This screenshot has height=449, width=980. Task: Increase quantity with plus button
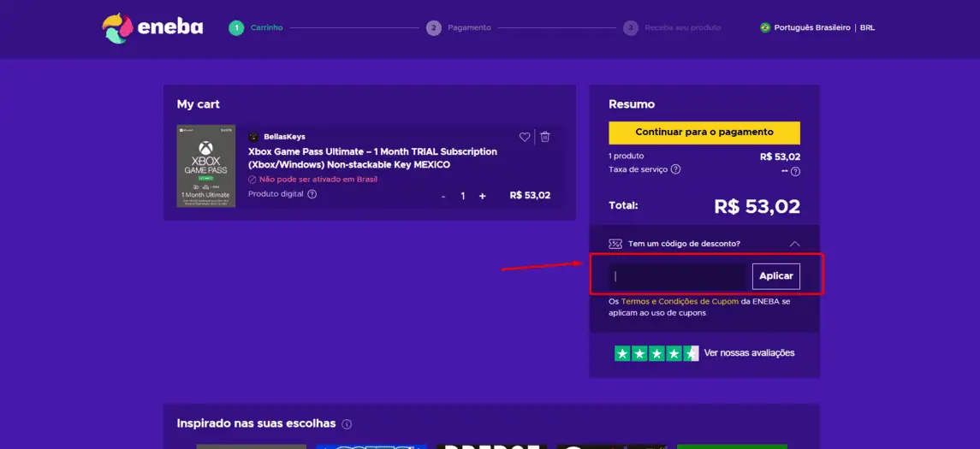point(483,196)
